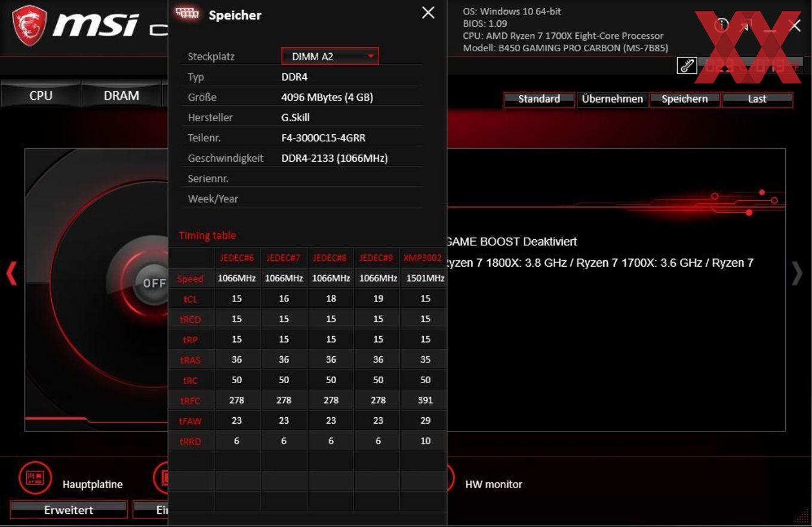Switch to the DRAM tab
Screen dimensions: 812x527
coord(122,95)
